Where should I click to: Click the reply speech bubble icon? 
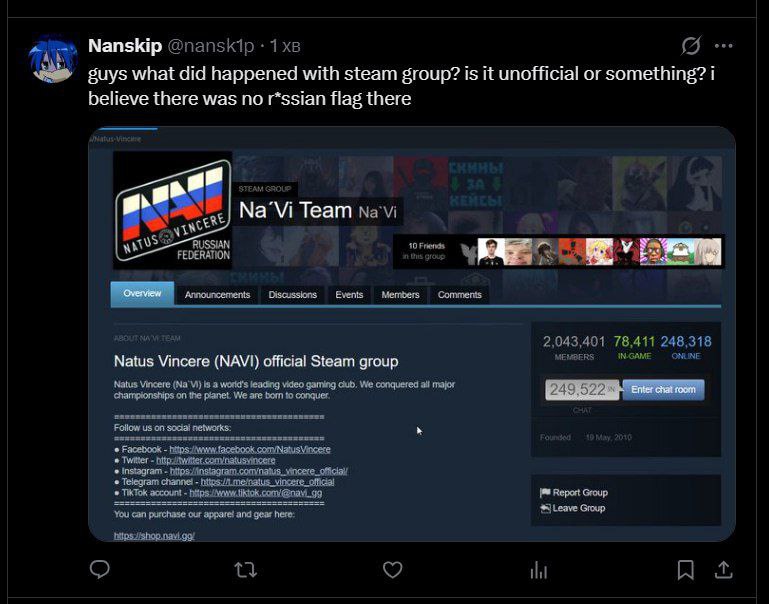[100, 569]
